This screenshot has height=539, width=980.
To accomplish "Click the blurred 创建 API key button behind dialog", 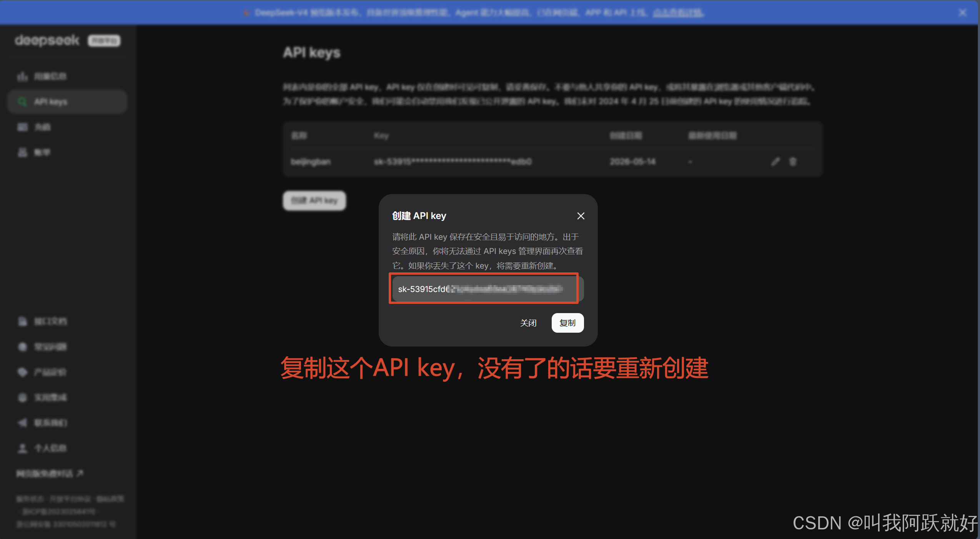I will click(x=314, y=201).
